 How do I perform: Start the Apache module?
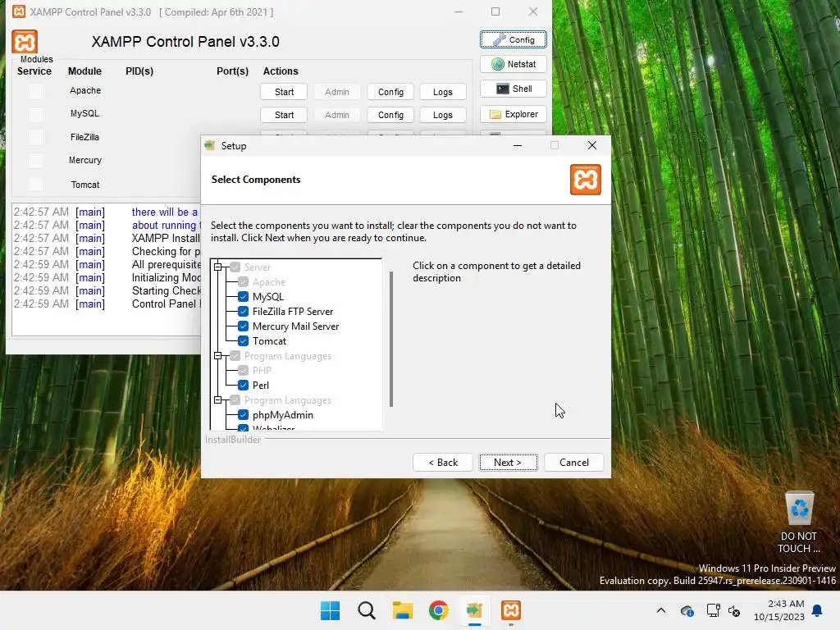(284, 92)
